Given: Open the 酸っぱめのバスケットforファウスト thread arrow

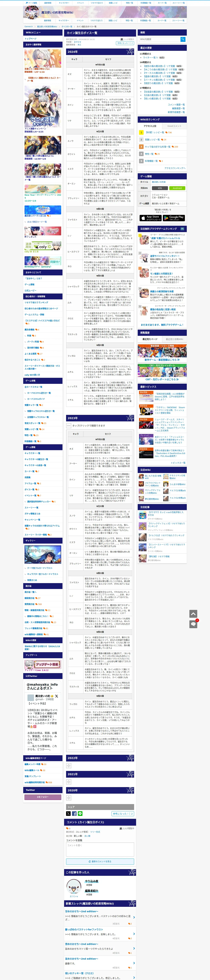Looking at the screenshot, I should pyautogui.click(x=134, y=934).
